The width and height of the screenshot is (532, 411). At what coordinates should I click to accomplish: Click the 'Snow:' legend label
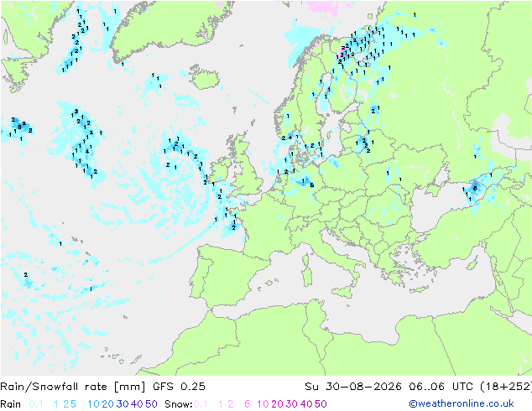tap(179, 404)
